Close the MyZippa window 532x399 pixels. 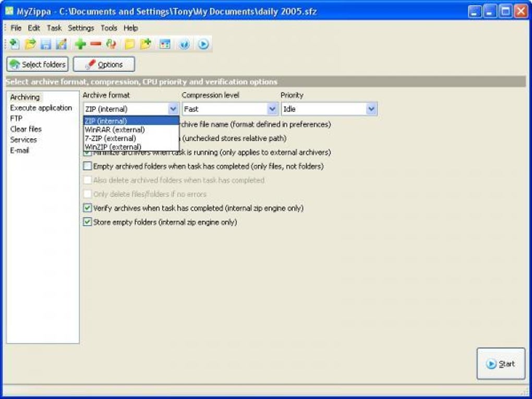click(521, 11)
